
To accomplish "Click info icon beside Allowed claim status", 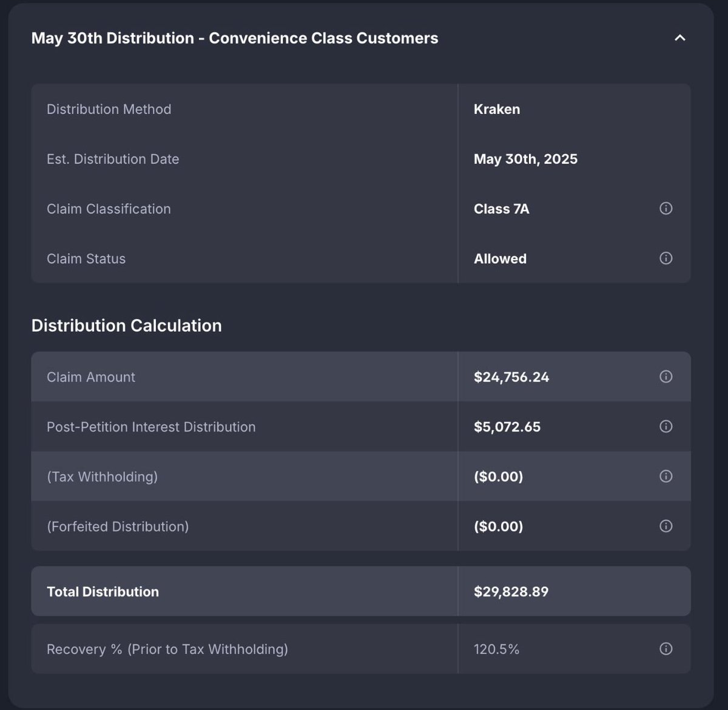I will pos(666,258).
